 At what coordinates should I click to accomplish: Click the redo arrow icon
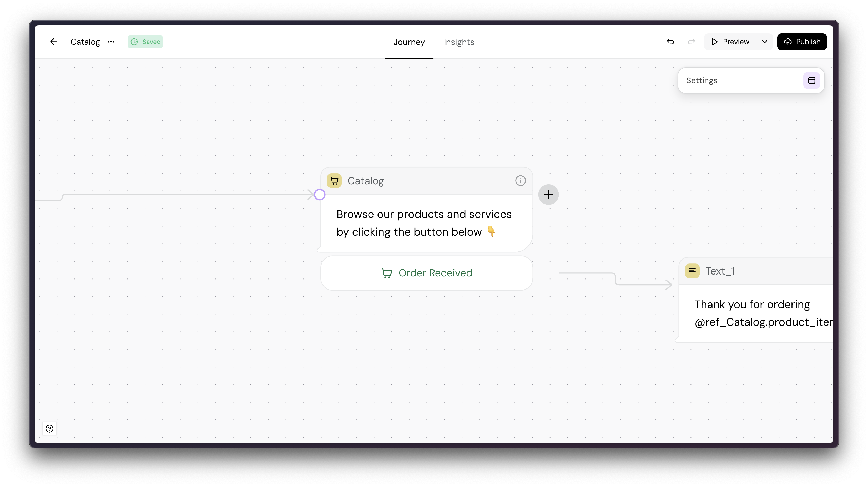pos(691,42)
